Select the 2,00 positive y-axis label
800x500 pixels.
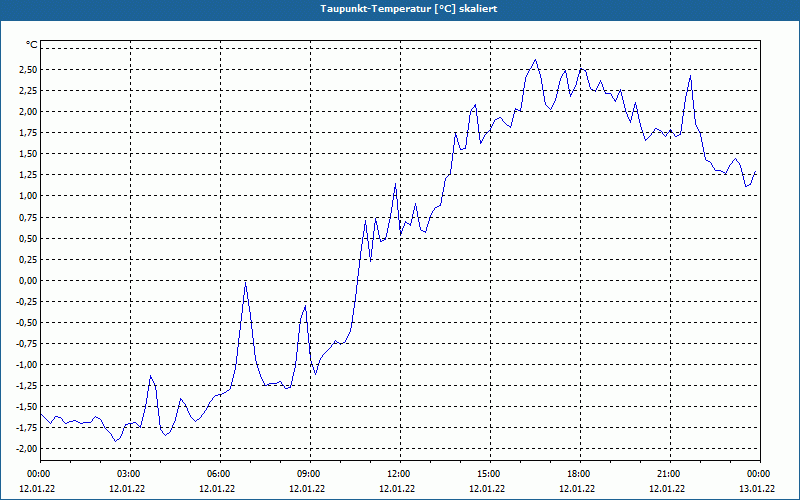28,112
